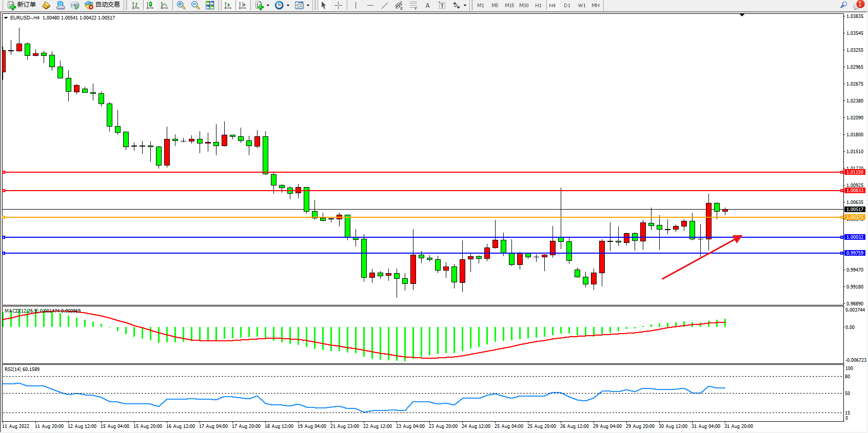The width and height of the screenshot is (868, 433).
Task: Select the text label tool
Action: [x=442, y=5]
